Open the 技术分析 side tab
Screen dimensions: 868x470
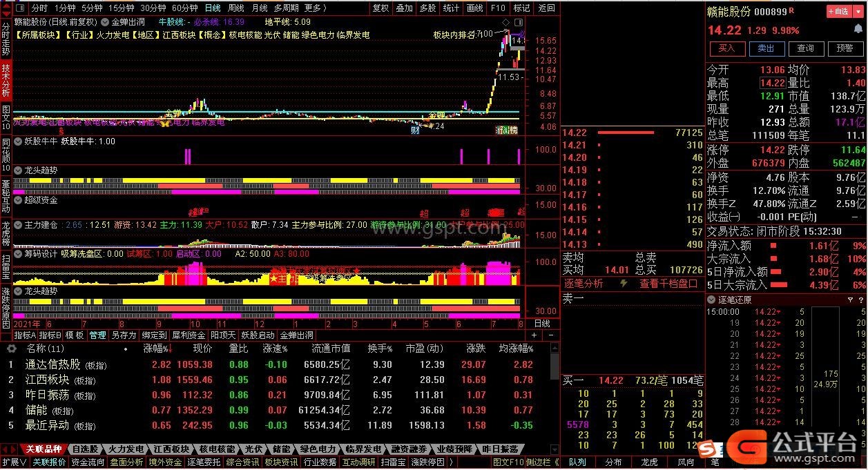(x=6, y=80)
